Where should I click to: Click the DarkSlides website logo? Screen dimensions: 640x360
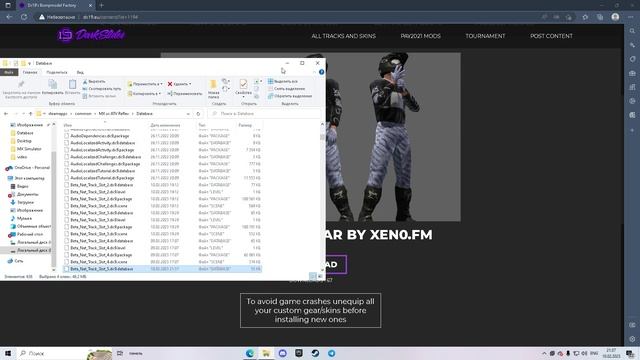91,35
